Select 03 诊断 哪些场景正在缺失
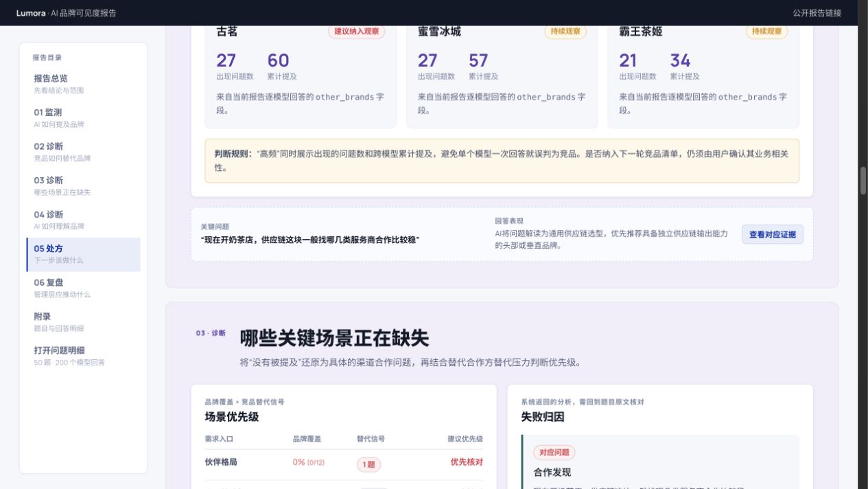 coord(83,186)
